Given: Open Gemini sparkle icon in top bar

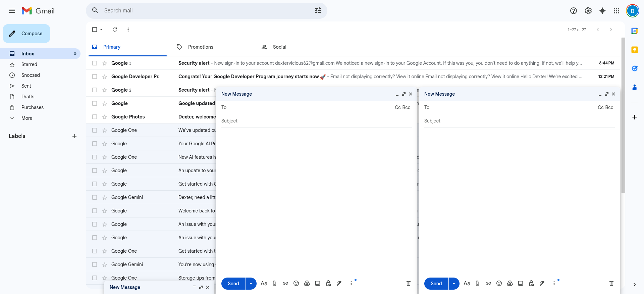Looking at the screenshot, I should (x=602, y=11).
